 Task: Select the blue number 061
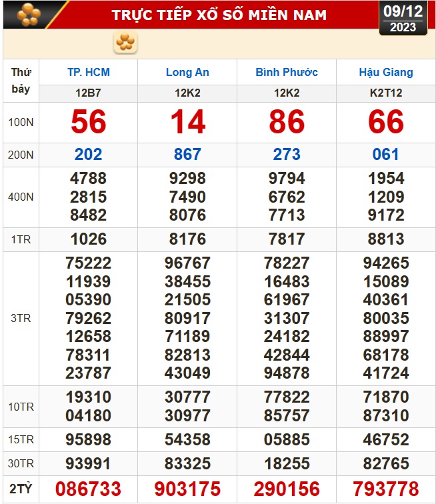[x=386, y=154]
